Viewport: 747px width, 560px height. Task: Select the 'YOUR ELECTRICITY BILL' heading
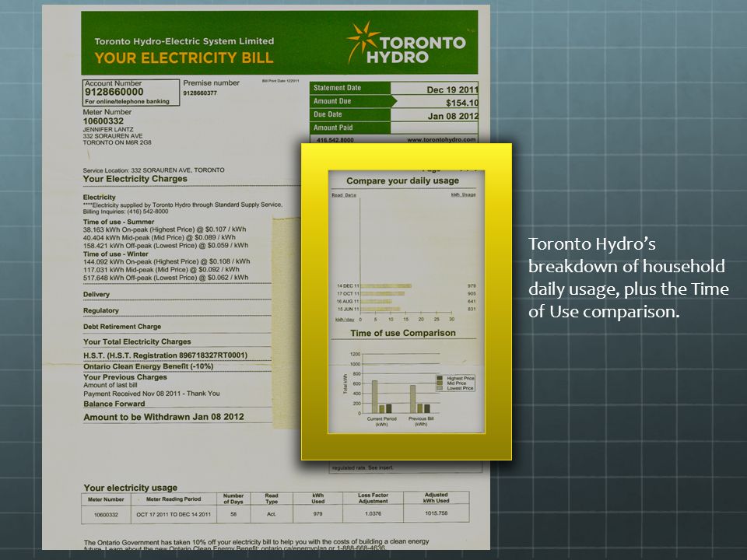coord(184,58)
